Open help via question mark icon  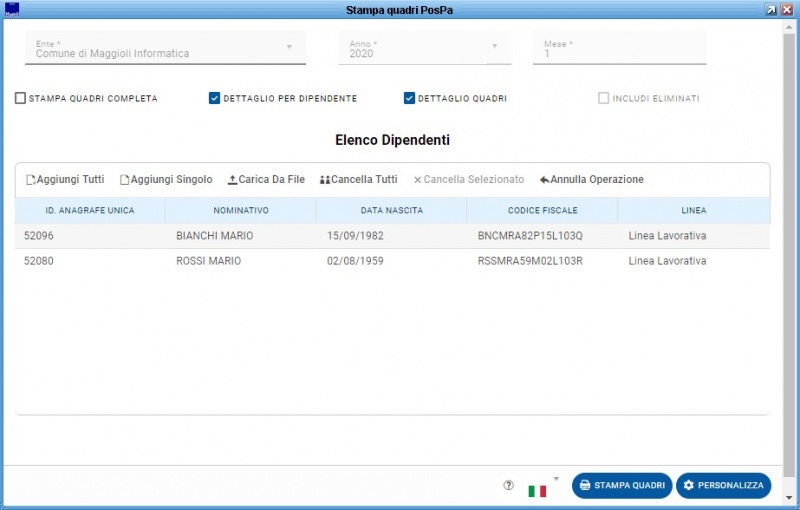tap(508, 485)
